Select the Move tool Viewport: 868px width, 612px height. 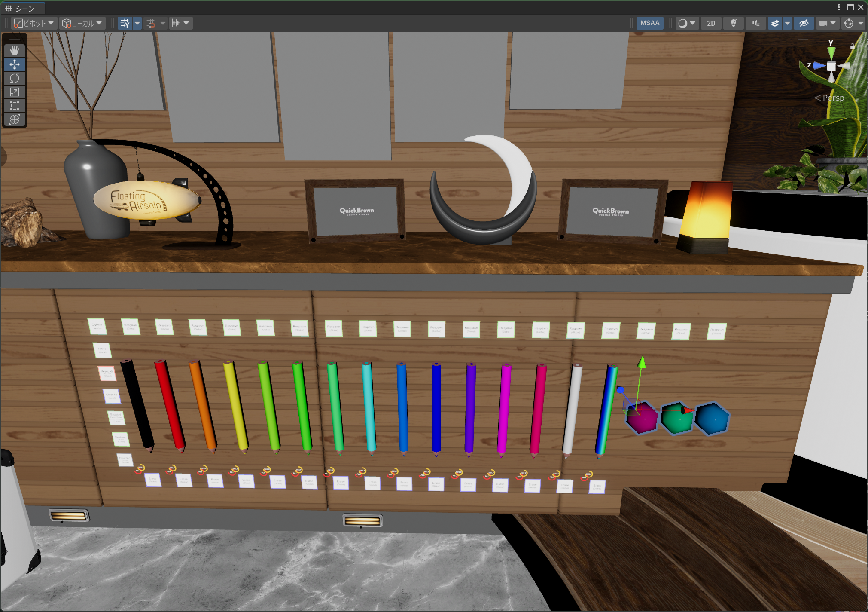[x=15, y=64]
